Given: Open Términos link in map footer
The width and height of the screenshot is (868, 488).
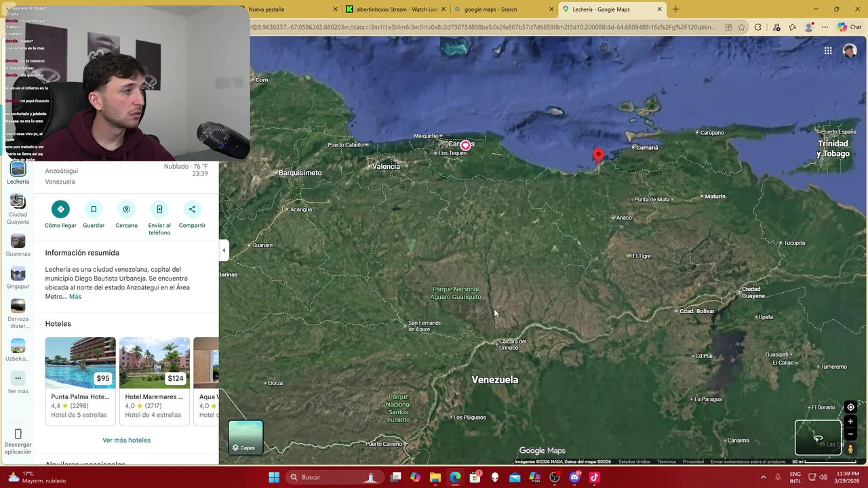Looking at the screenshot, I should tap(666, 462).
